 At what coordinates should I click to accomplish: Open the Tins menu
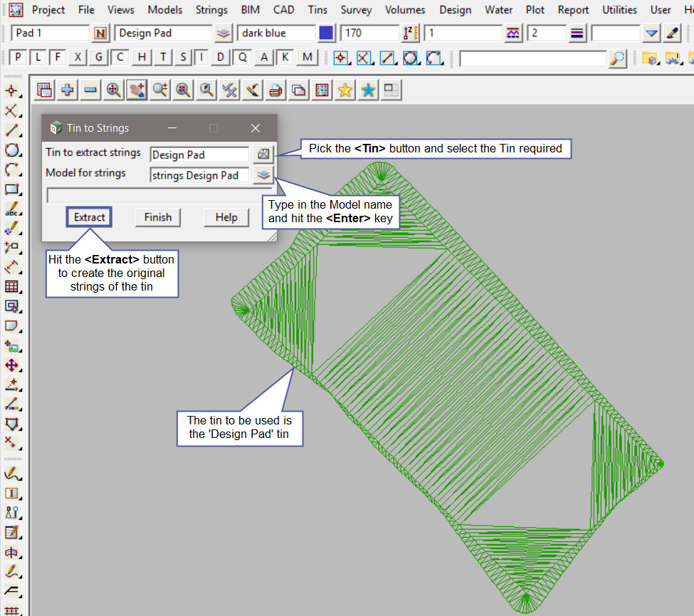[x=318, y=10]
